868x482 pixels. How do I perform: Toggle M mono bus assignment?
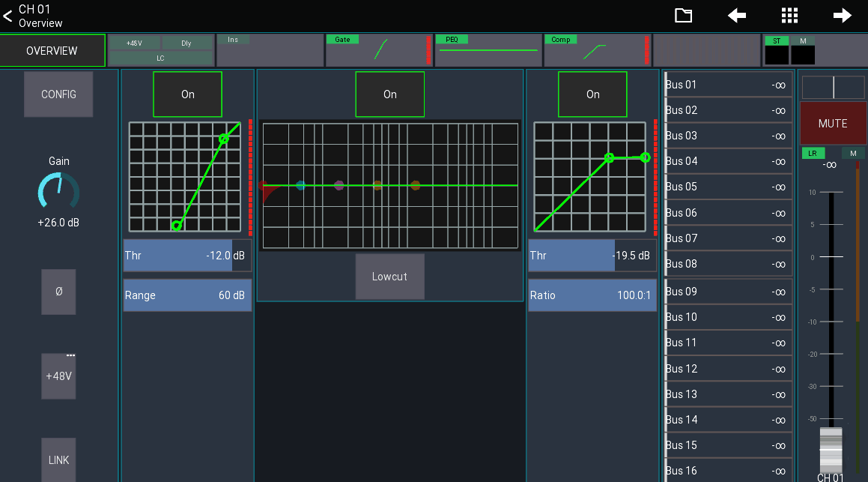point(853,154)
